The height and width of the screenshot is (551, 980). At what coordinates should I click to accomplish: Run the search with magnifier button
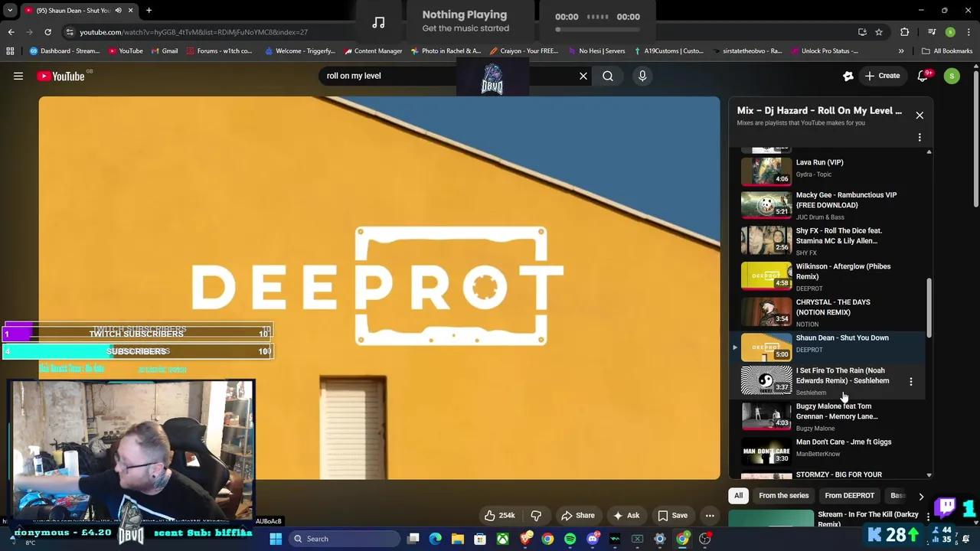click(608, 76)
